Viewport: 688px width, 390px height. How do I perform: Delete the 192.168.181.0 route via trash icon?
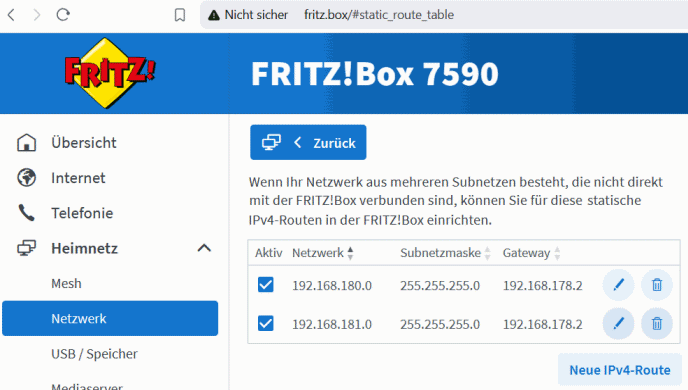(657, 324)
